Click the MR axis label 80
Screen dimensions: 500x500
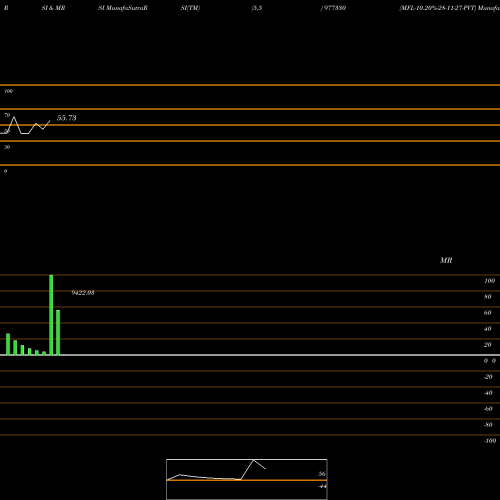(488, 297)
